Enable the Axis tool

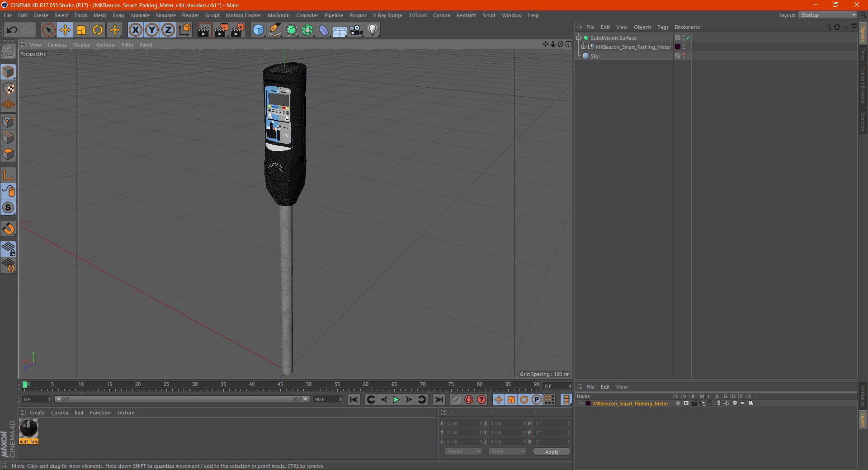[x=8, y=175]
